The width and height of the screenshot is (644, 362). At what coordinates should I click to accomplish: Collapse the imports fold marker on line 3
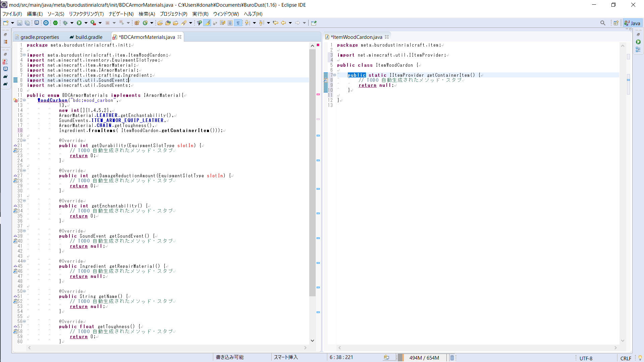tap(24, 55)
